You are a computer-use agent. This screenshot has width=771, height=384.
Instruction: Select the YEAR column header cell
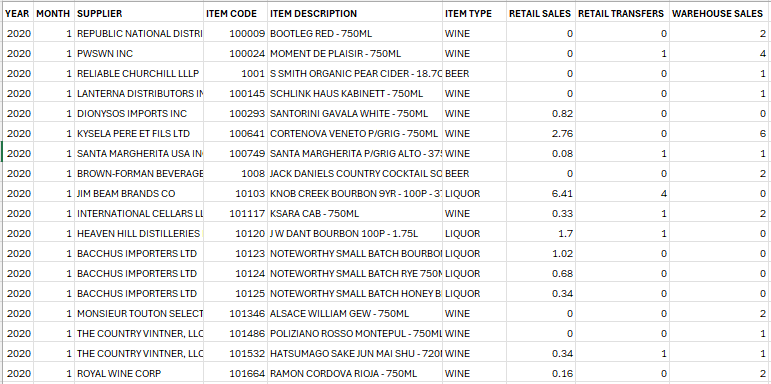[x=18, y=13]
